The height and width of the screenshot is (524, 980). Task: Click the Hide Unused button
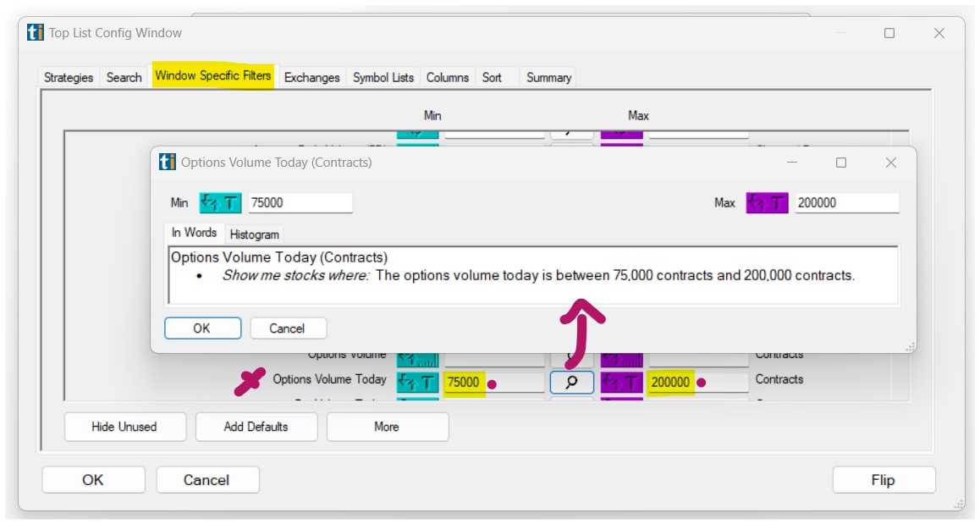pos(124,427)
